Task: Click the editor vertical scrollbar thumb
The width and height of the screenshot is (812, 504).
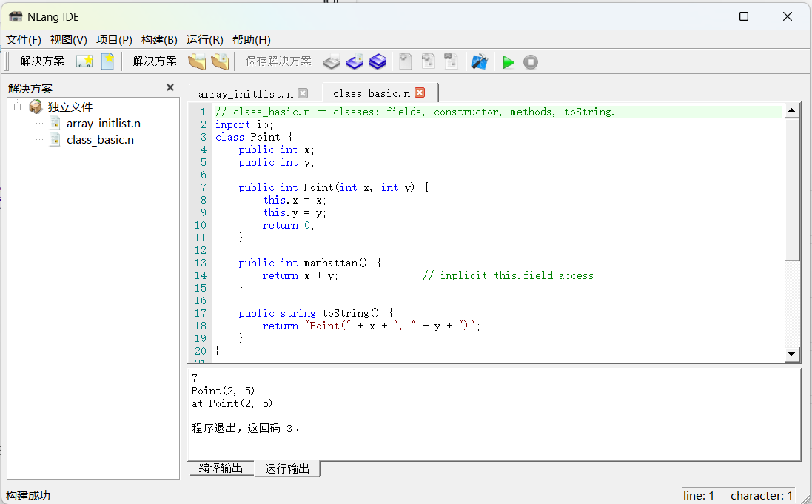Action: [x=791, y=189]
